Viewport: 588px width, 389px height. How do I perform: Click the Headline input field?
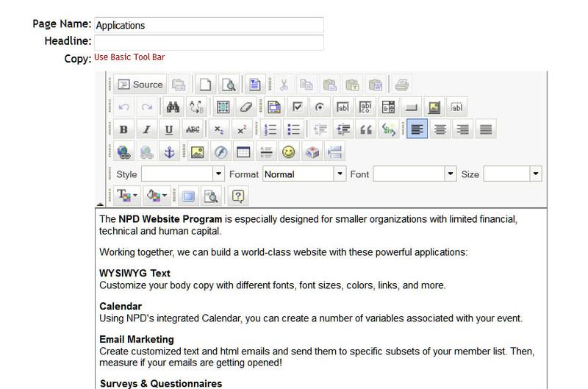pos(209,43)
